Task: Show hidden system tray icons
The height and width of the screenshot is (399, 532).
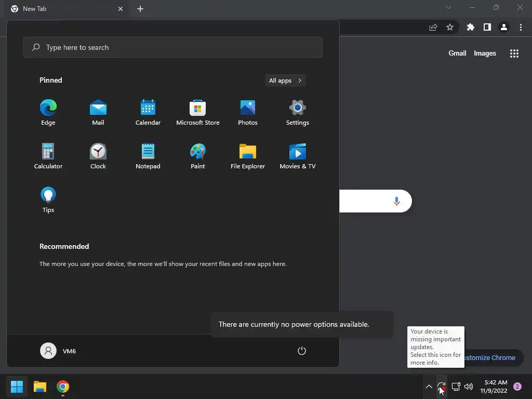Action: [x=429, y=387]
